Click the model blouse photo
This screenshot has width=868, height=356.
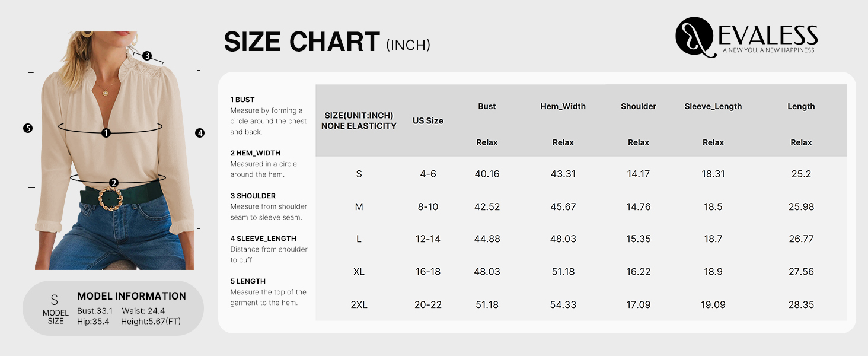point(114,151)
